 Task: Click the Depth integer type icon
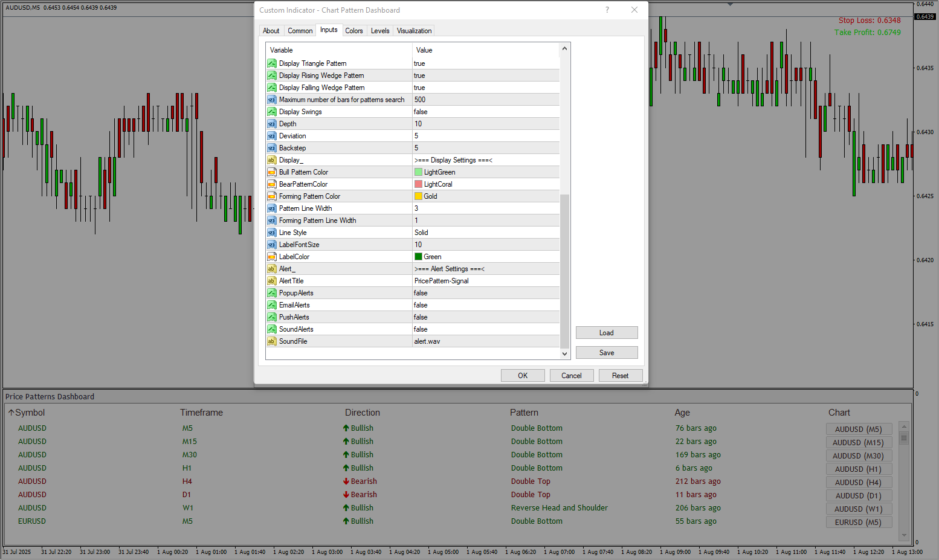point(272,124)
